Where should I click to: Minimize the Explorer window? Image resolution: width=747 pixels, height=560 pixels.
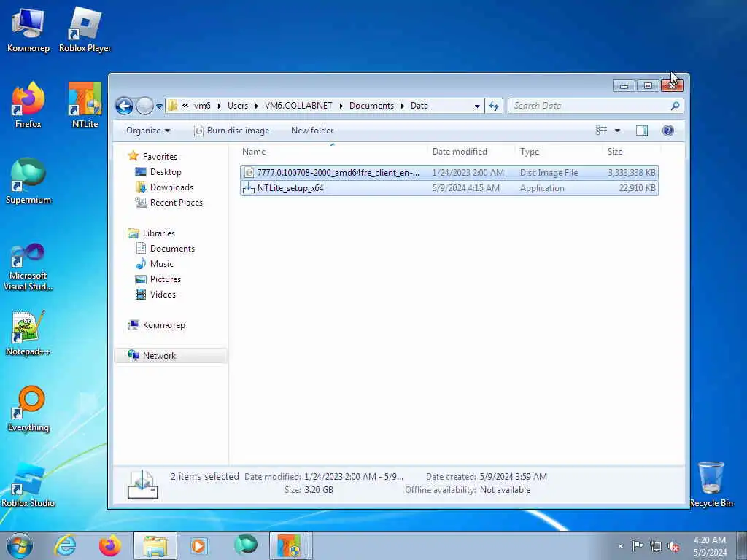click(x=624, y=86)
